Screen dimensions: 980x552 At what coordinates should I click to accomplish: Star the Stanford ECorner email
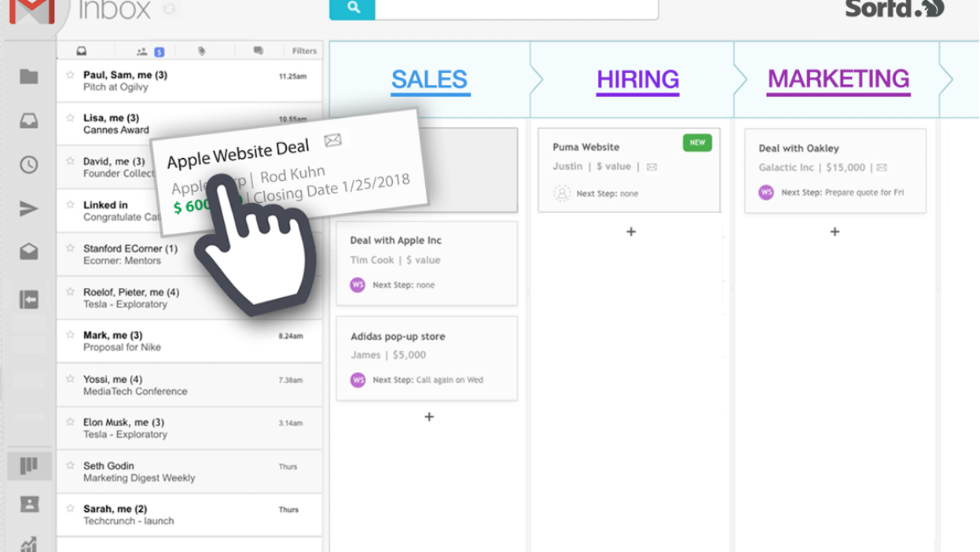click(71, 248)
